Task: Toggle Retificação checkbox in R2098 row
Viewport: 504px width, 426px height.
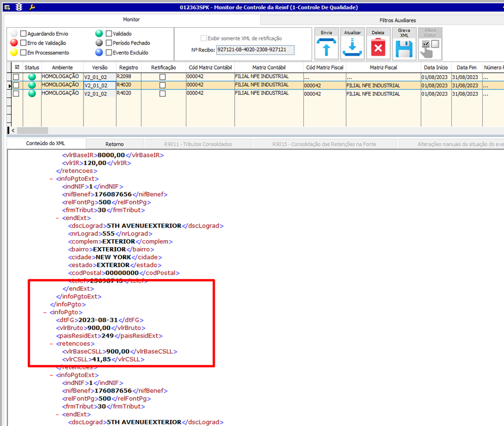Action: point(162,77)
